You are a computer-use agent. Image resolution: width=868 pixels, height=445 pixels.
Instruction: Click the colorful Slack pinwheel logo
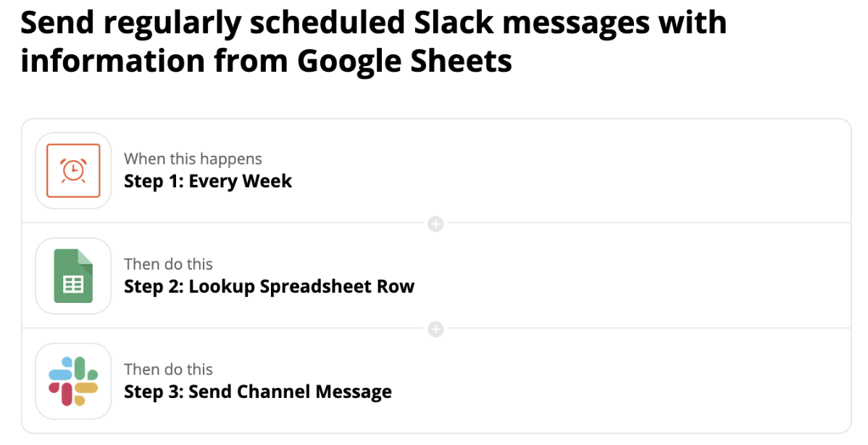pyautogui.click(x=73, y=380)
